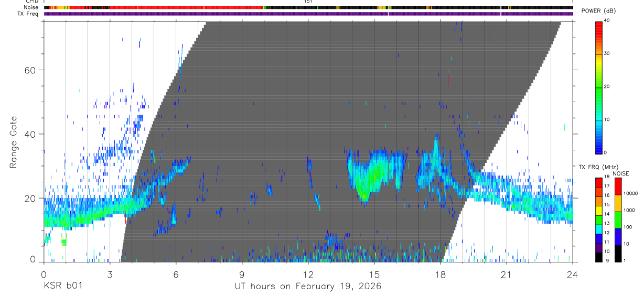Click the 14 label on TX FRQ scale
This screenshot has width=644, height=297.
coord(607,214)
